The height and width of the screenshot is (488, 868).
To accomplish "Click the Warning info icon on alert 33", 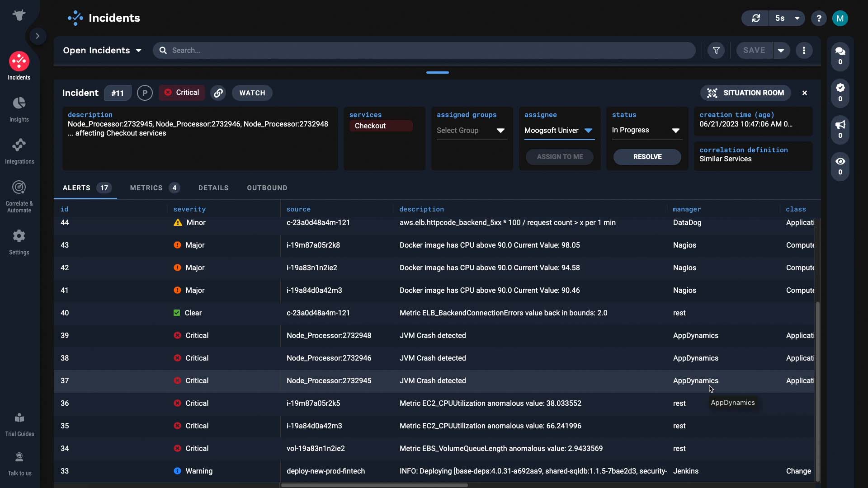I will 177,471.
